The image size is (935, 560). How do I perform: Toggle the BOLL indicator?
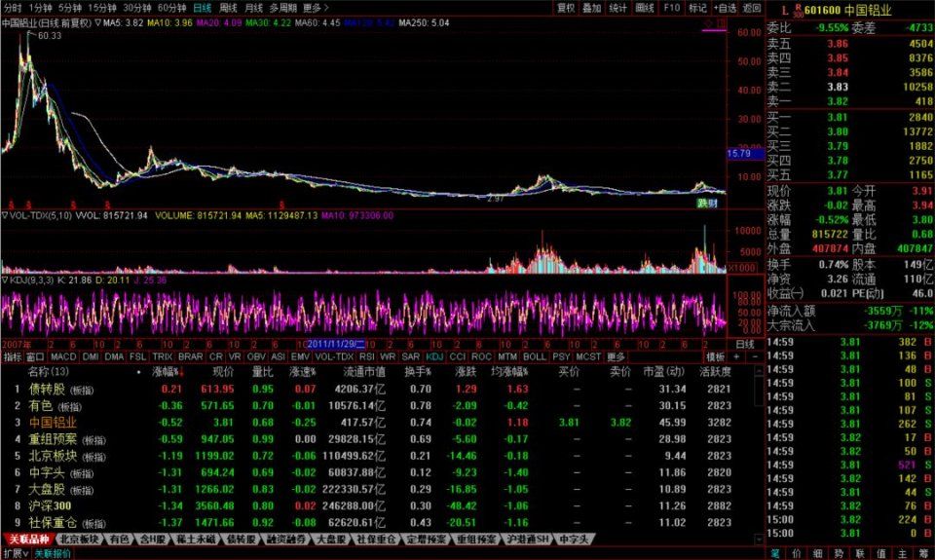click(535, 356)
